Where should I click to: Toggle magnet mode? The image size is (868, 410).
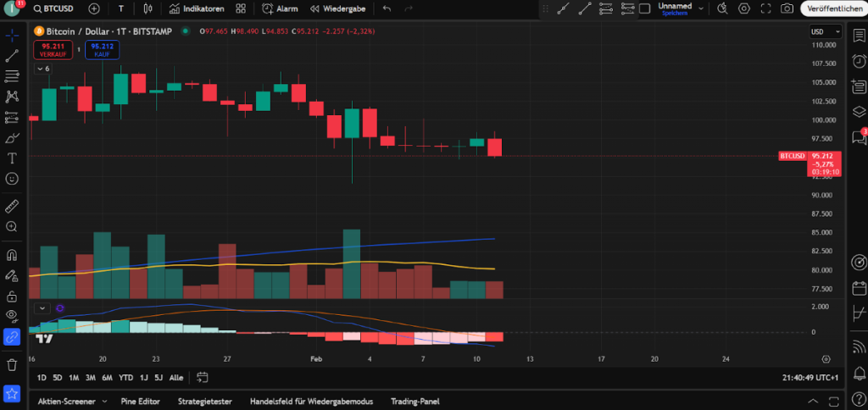[12, 255]
